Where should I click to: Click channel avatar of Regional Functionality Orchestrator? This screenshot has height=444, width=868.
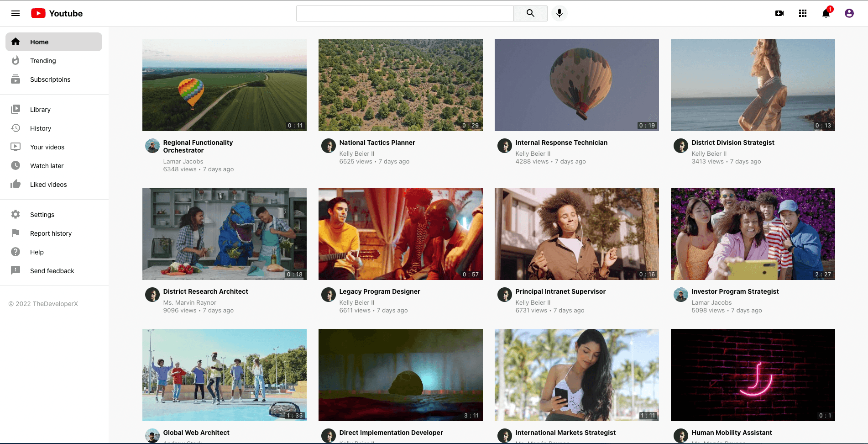[152, 146]
